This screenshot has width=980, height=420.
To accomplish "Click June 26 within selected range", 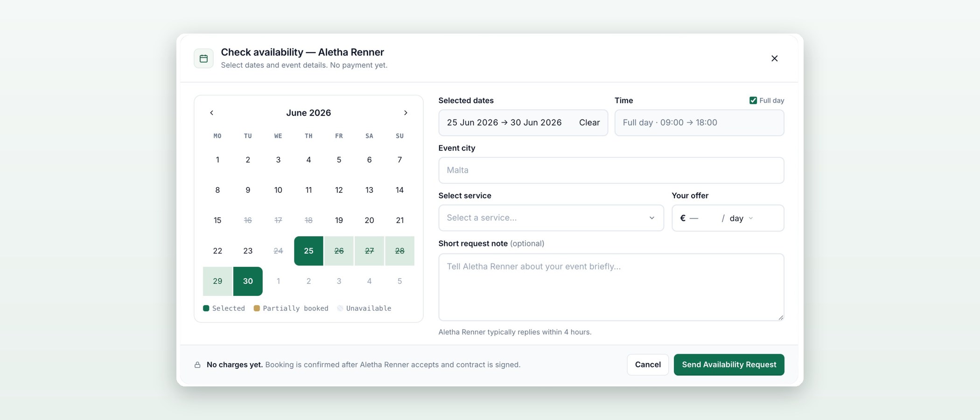I will tap(339, 251).
